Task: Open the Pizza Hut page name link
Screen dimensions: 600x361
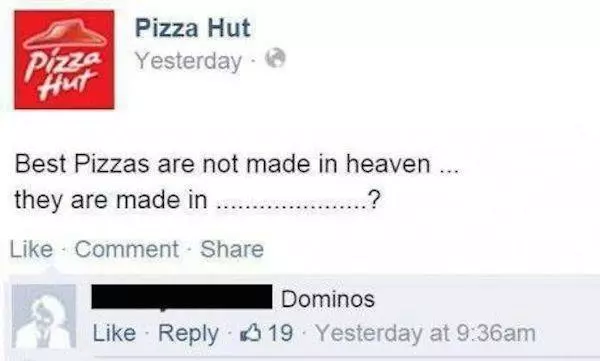Action: pos(192,28)
